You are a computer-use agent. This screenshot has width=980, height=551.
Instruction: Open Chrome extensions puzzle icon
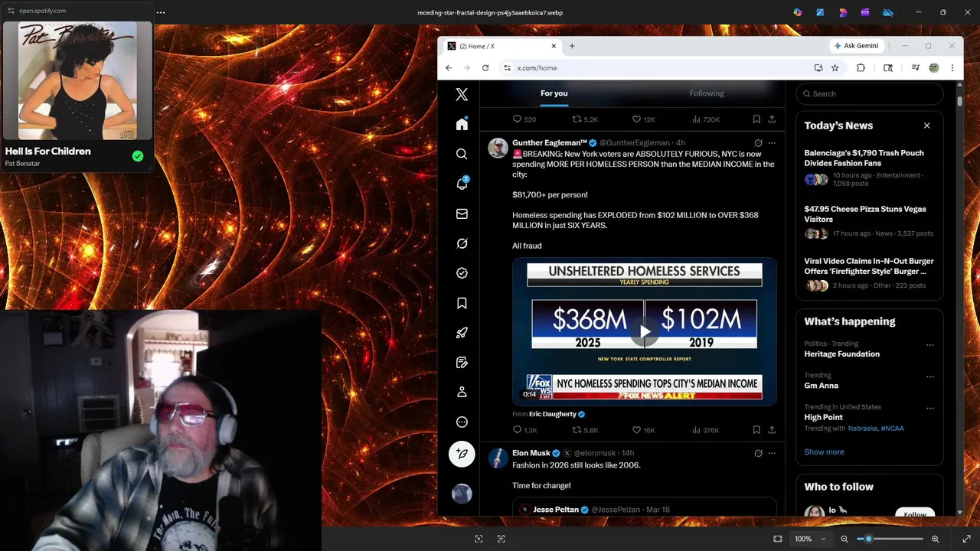(861, 68)
